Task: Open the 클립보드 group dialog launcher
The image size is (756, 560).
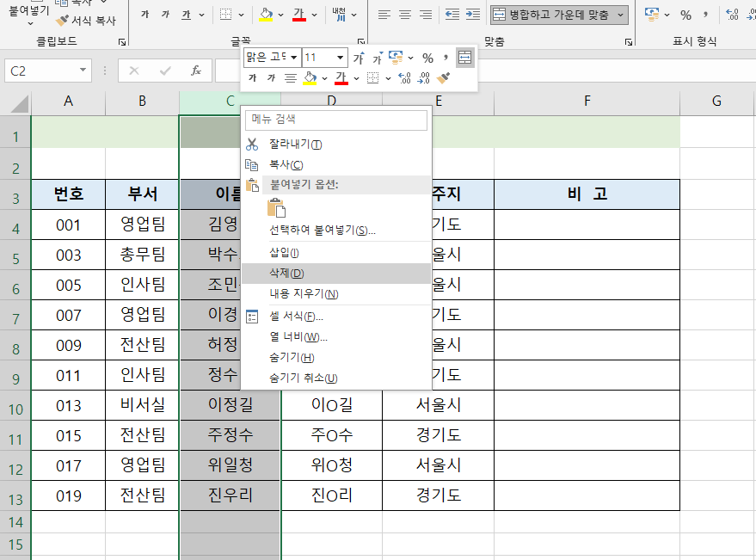Action: tap(122, 42)
